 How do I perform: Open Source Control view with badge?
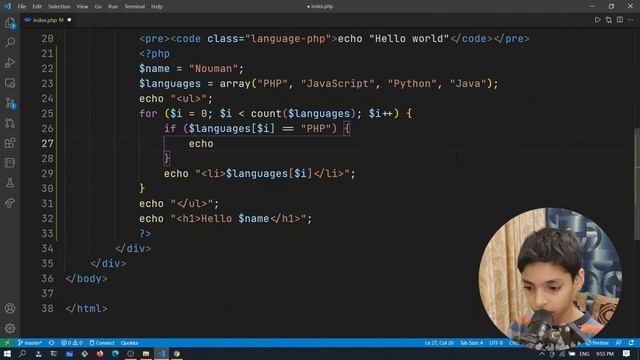10,103
